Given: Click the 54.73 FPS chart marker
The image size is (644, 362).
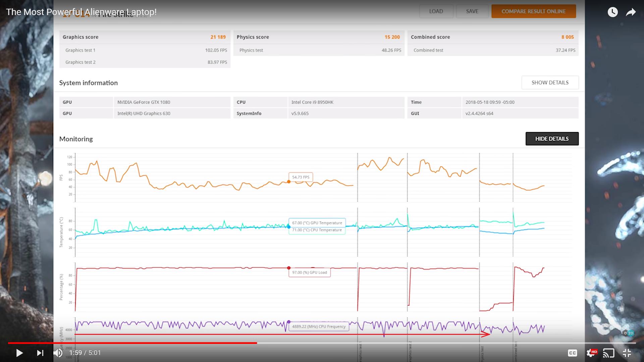Looking at the screenshot, I should (x=289, y=182).
